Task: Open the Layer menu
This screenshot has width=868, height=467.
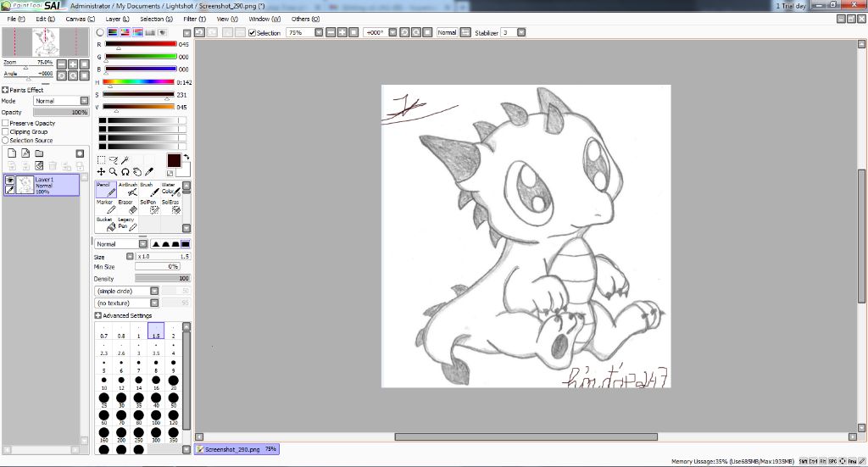Action: [117, 19]
